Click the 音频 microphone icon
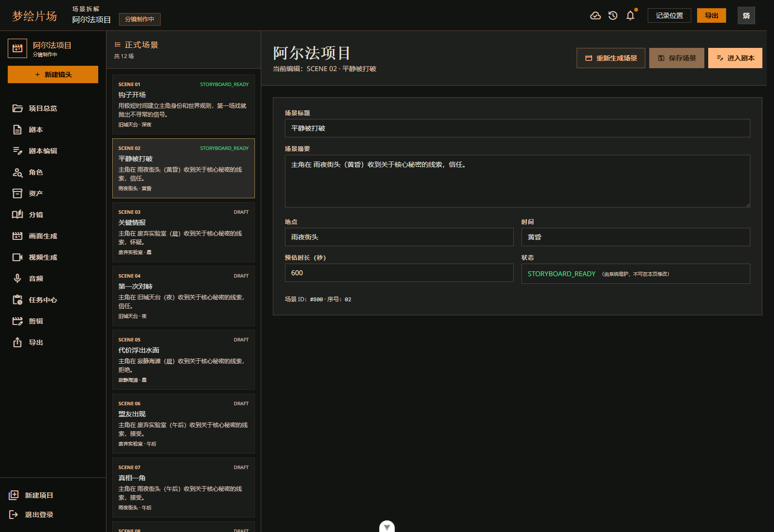774x532 pixels. tap(17, 279)
